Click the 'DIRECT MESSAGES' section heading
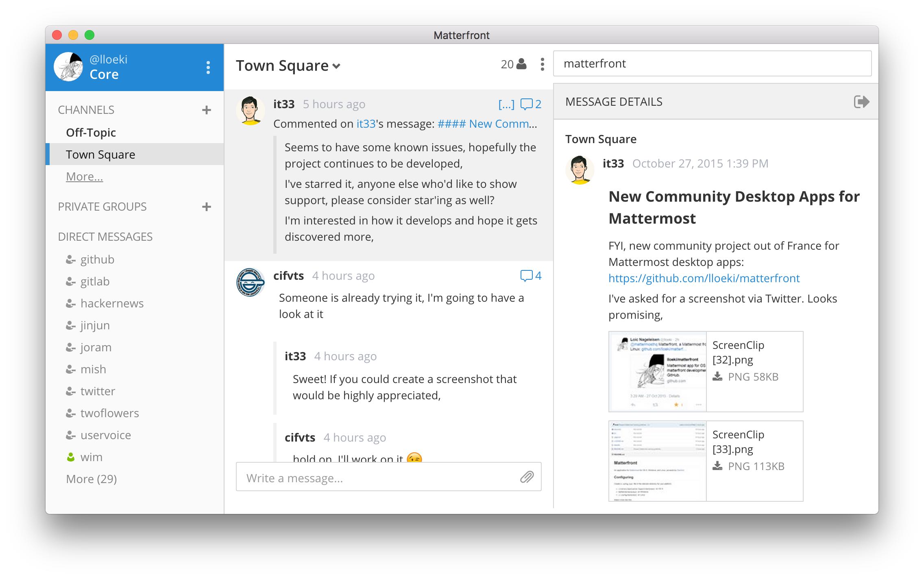The width and height of the screenshot is (924, 579). pyautogui.click(x=105, y=237)
